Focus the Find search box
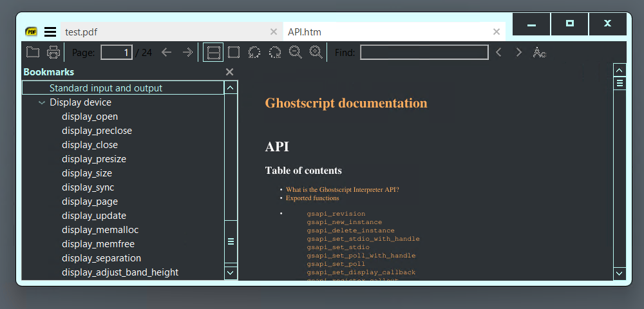Screen dimensions: 644x309 [x=424, y=52]
